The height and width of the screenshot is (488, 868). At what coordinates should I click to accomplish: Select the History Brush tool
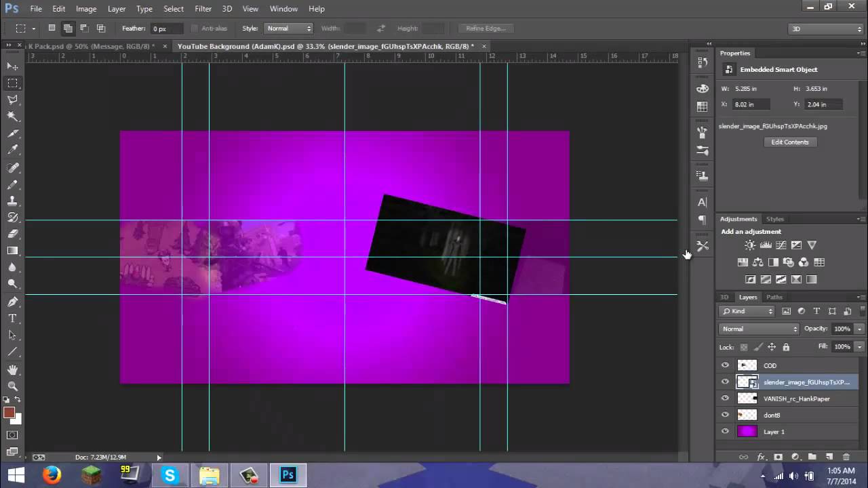click(13, 218)
